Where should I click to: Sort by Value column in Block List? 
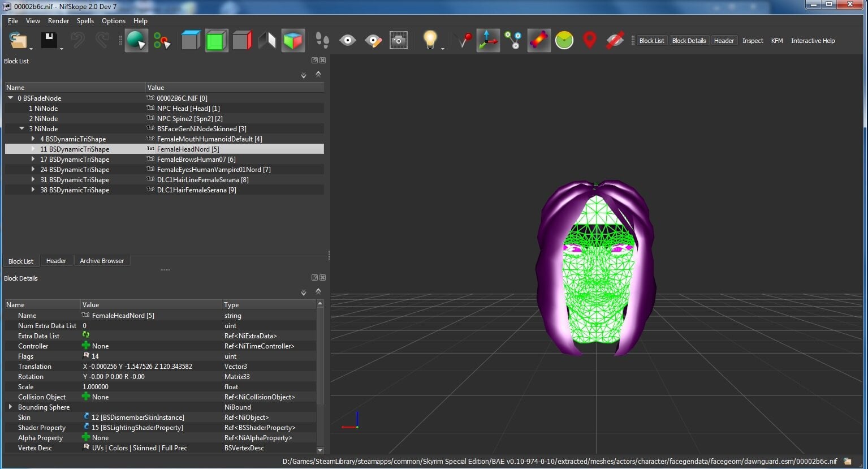[235, 88]
